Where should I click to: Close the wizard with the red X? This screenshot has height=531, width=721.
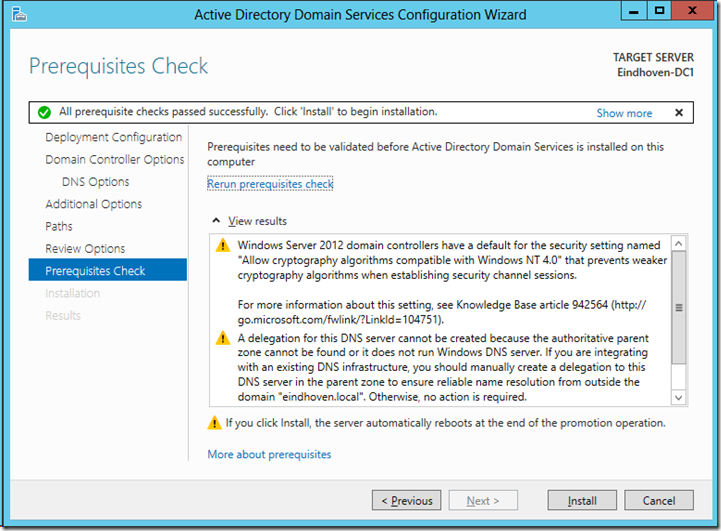point(692,11)
